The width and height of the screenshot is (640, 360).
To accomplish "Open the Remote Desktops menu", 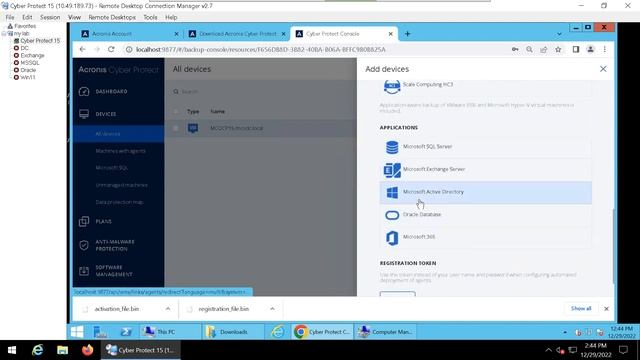I will tap(112, 17).
